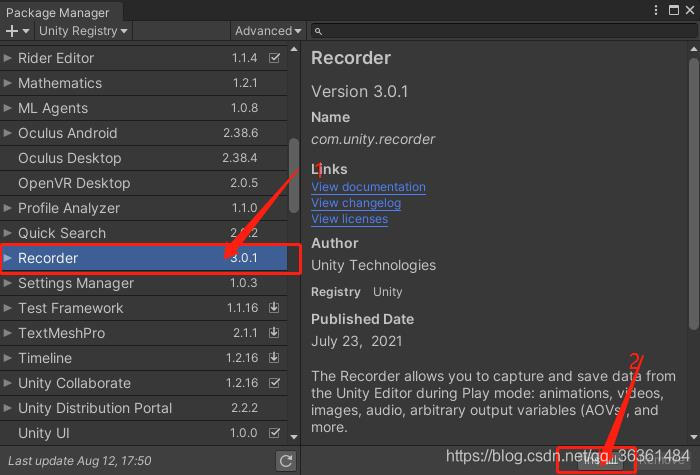Expand the Mathematics package versions
The height and width of the screenshot is (475, 700).
coord(7,83)
